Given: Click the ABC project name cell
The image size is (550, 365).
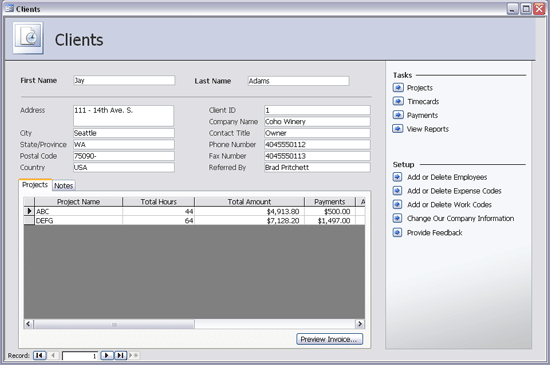Looking at the screenshot, I should coord(79,211).
